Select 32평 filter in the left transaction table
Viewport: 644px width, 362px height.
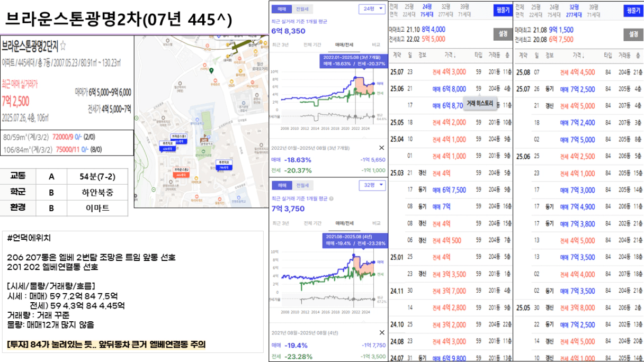[x=446, y=11]
